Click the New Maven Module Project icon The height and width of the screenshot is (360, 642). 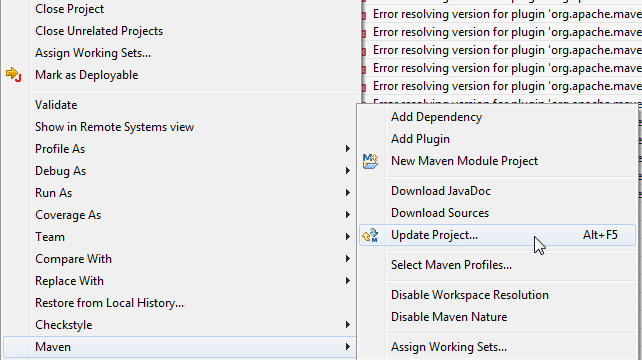371,161
